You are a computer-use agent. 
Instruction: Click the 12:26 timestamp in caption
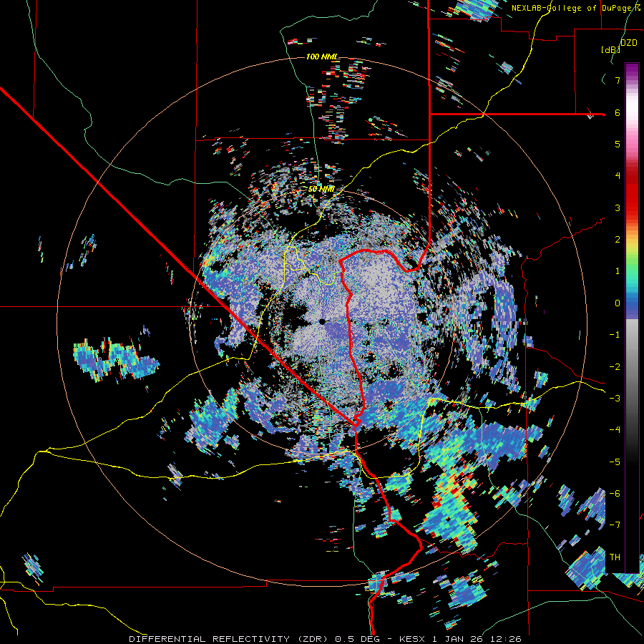506,639
